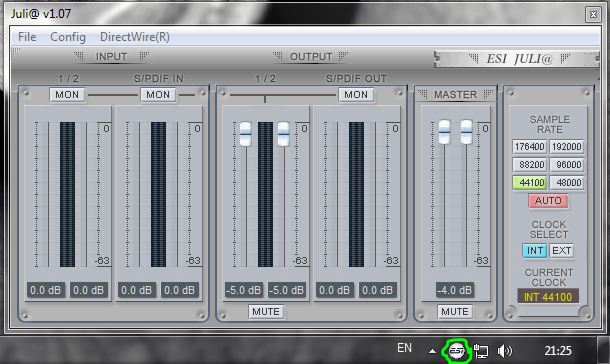Click master right fader
The width and height of the screenshot is (610, 364).
[466, 132]
